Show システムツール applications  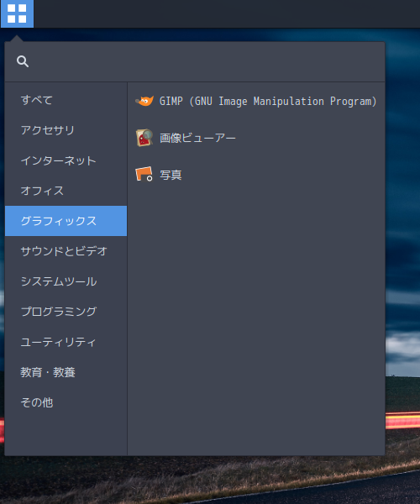click(x=66, y=281)
